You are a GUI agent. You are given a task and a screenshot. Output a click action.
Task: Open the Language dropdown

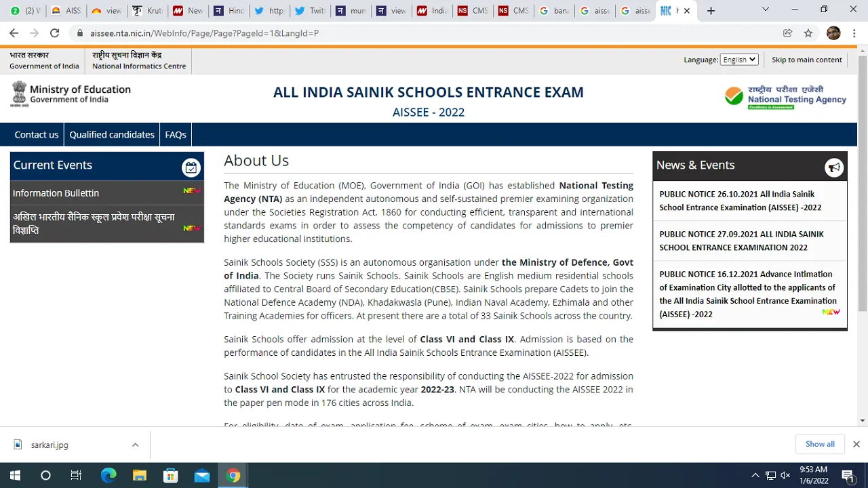tap(738, 60)
